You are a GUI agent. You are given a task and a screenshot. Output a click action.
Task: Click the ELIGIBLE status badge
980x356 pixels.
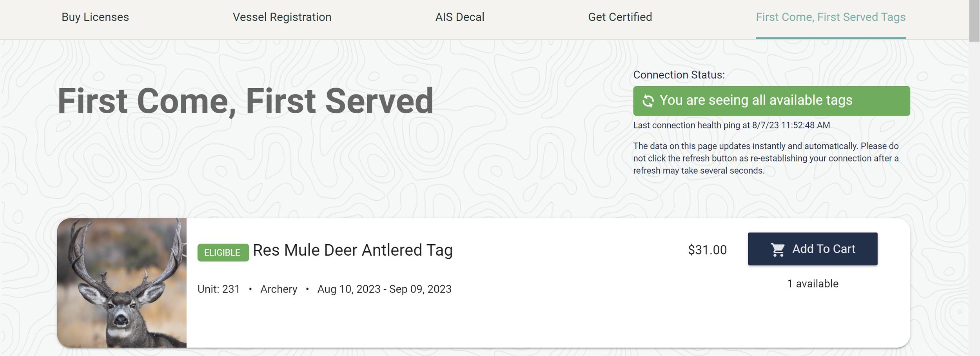(223, 253)
